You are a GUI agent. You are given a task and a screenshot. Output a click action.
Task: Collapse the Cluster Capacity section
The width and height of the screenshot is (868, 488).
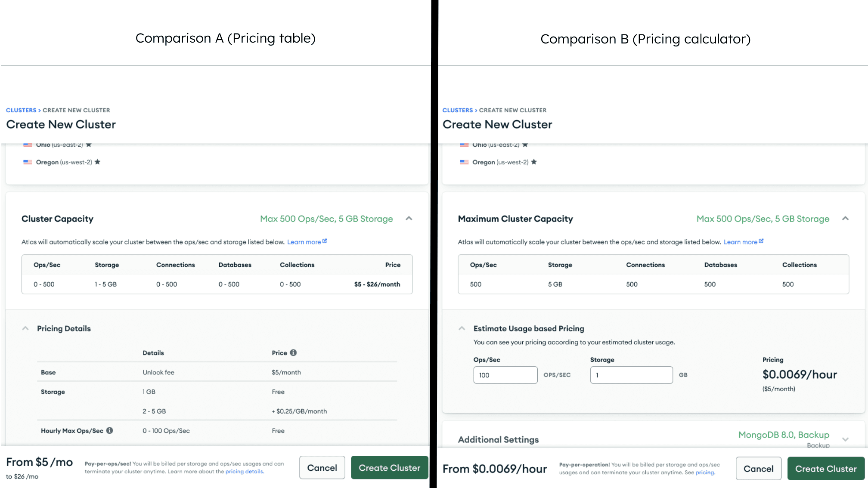[409, 219]
